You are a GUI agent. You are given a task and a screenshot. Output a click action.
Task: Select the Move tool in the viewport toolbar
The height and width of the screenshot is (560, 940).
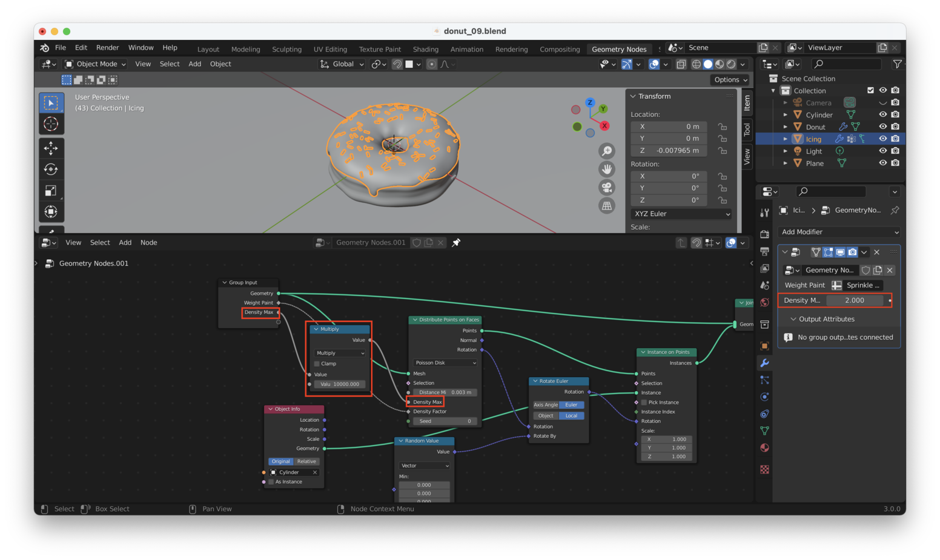(51, 148)
